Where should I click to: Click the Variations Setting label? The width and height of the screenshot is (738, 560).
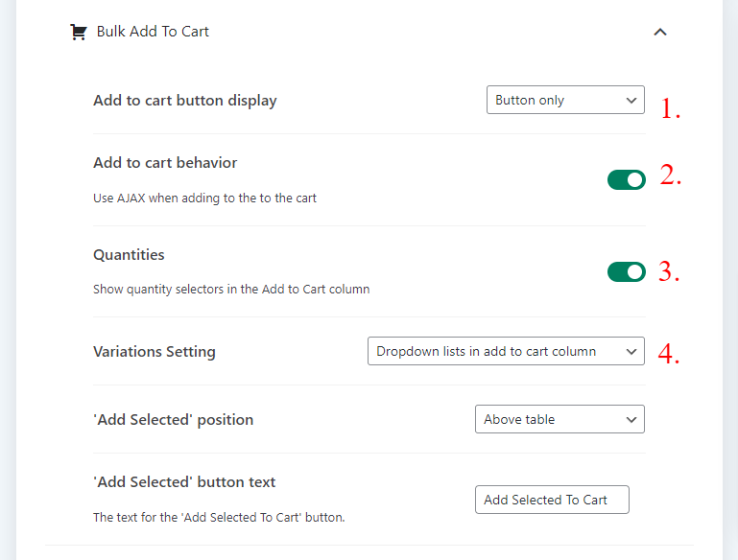154,352
